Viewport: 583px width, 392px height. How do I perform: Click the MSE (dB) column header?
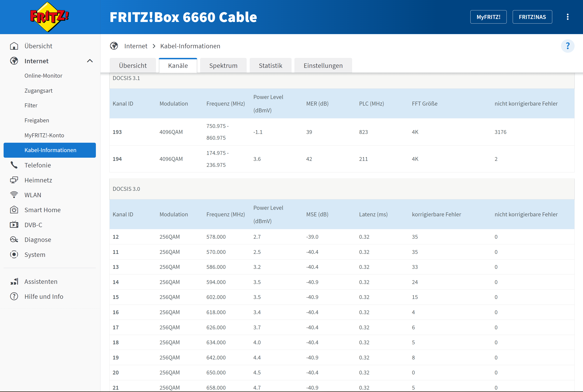click(317, 214)
